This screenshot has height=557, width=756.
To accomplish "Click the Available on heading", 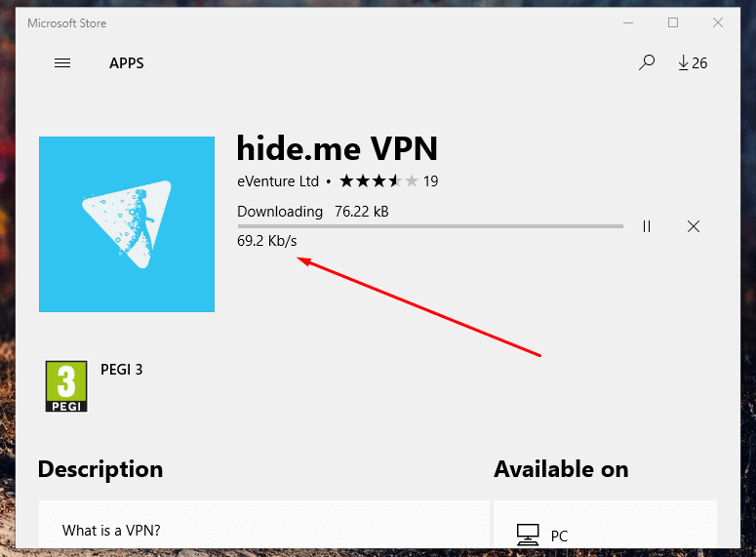I will tap(561, 469).
